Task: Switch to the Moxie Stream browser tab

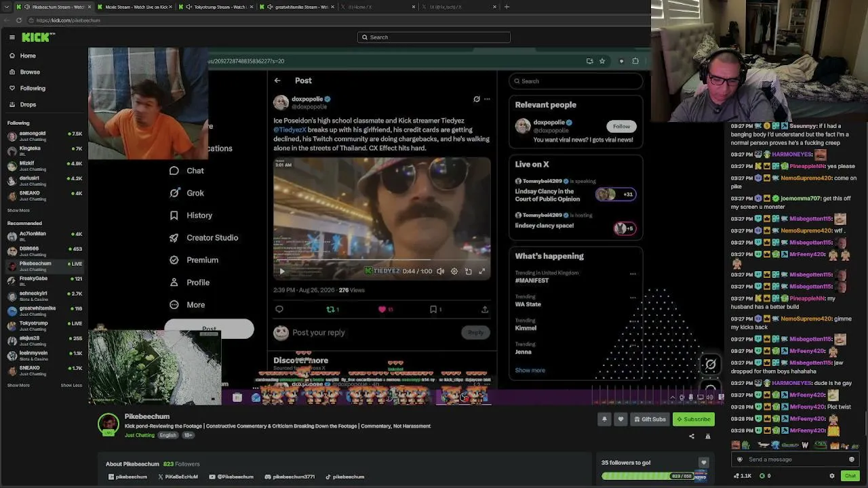Action: click(x=133, y=7)
